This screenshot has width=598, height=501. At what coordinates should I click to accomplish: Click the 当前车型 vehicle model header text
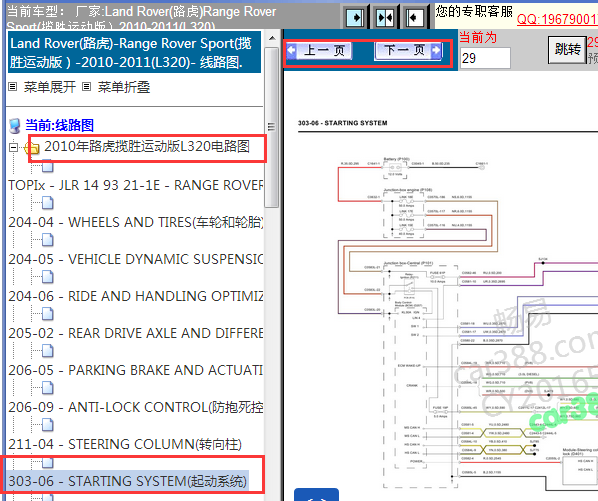tap(141, 18)
